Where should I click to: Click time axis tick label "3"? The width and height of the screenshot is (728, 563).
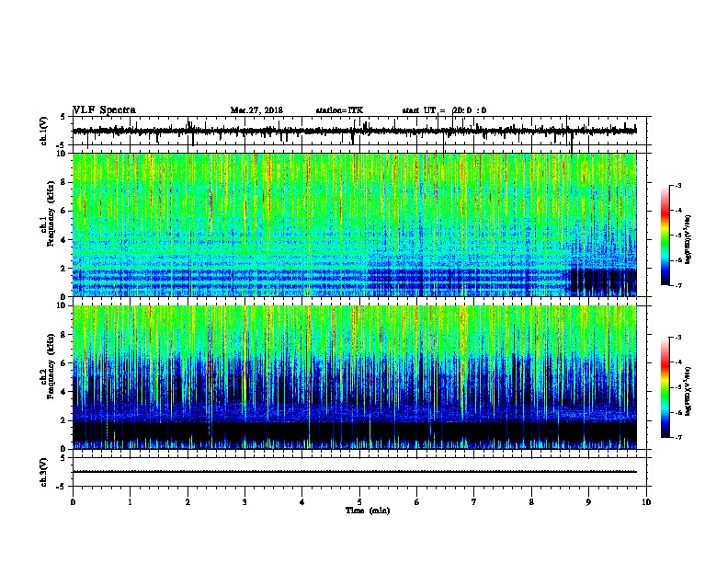245,502
